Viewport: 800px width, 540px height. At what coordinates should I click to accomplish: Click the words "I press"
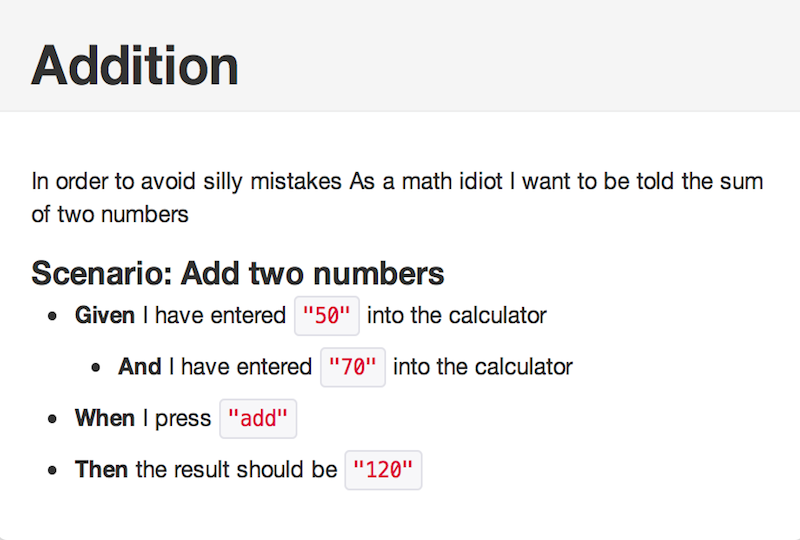coord(177,420)
